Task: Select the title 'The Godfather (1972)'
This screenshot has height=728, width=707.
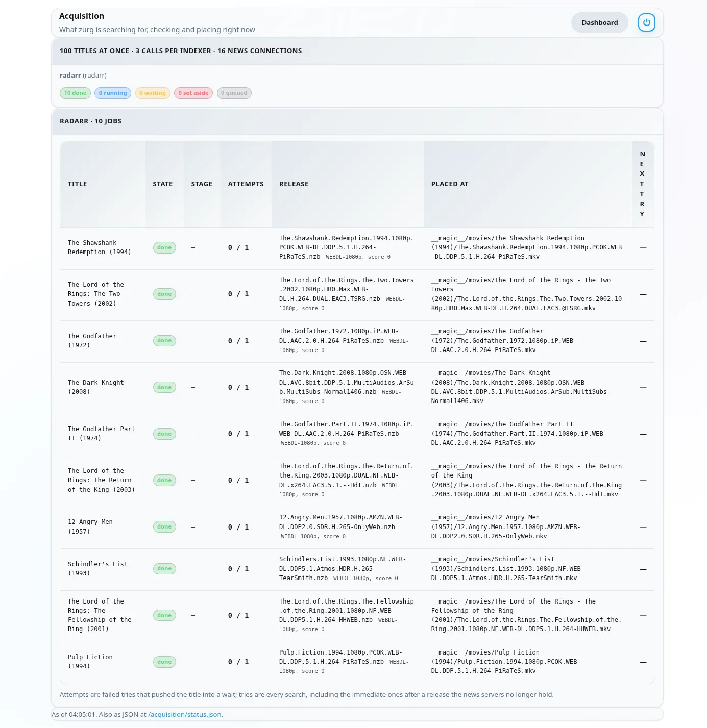Action: [x=92, y=341]
